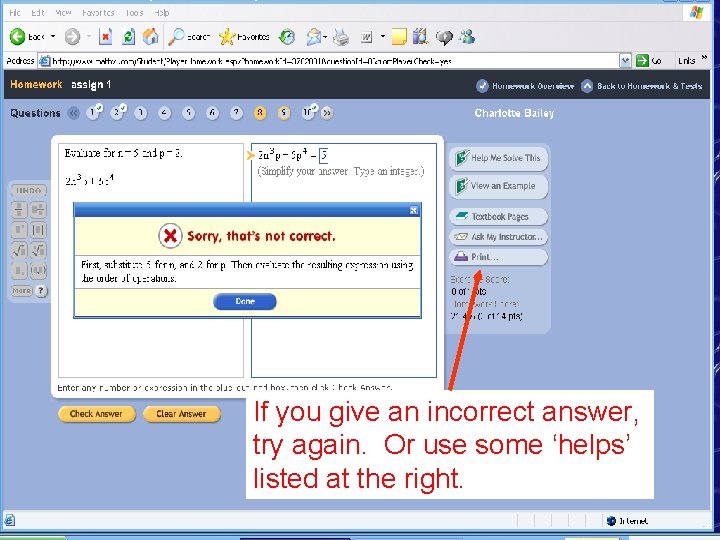Screen dimensions: 720x540
Task: Insert fraction template from math palette
Action: tap(19, 209)
